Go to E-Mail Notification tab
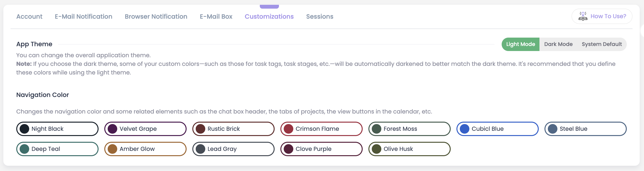The height and width of the screenshot is (171, 644). (x=83, y=17)
